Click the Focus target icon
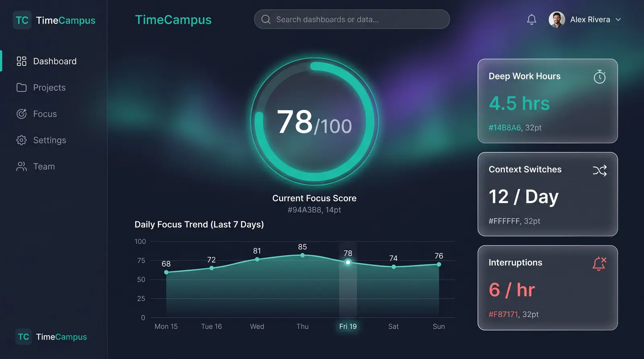The width and height of the screenshot is (644, 359). coord(21,114)
